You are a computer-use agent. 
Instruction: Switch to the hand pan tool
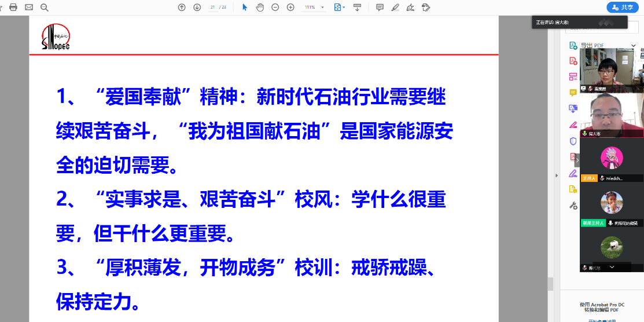(260, 8)
